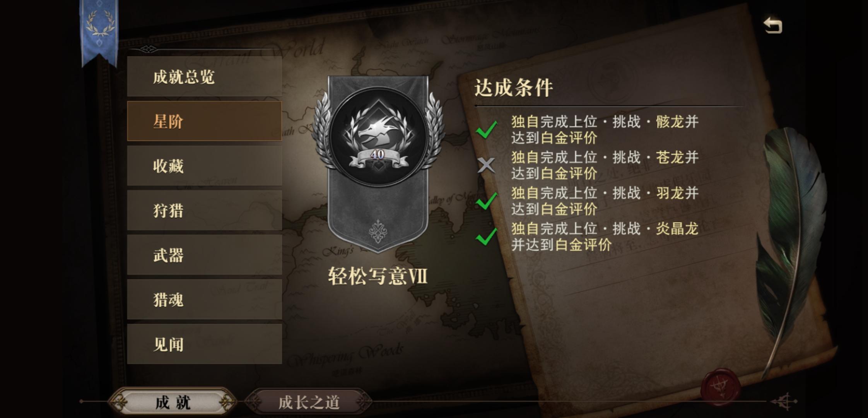Viewport: 868px width, 418px height.
Task: Click the arrow ornament at bottom right
Action: pyautogui.click(x=784, y=402)
